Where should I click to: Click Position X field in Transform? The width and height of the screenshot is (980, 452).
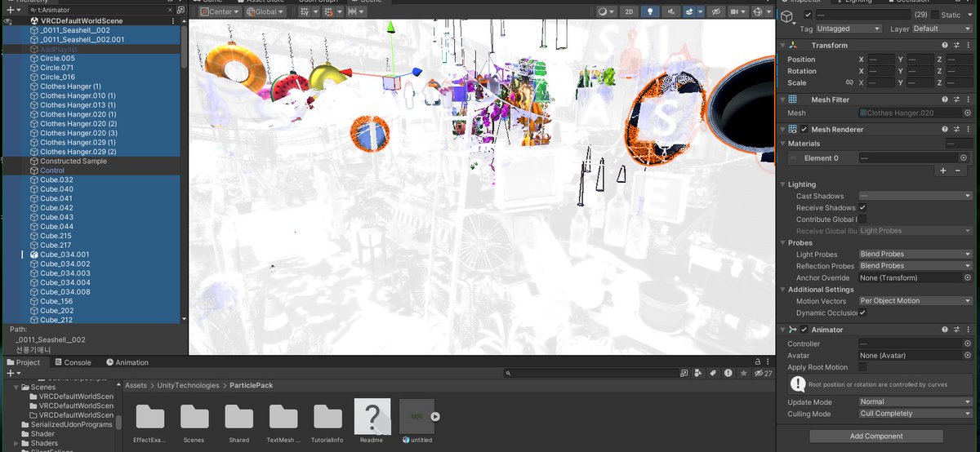point(881,60)
